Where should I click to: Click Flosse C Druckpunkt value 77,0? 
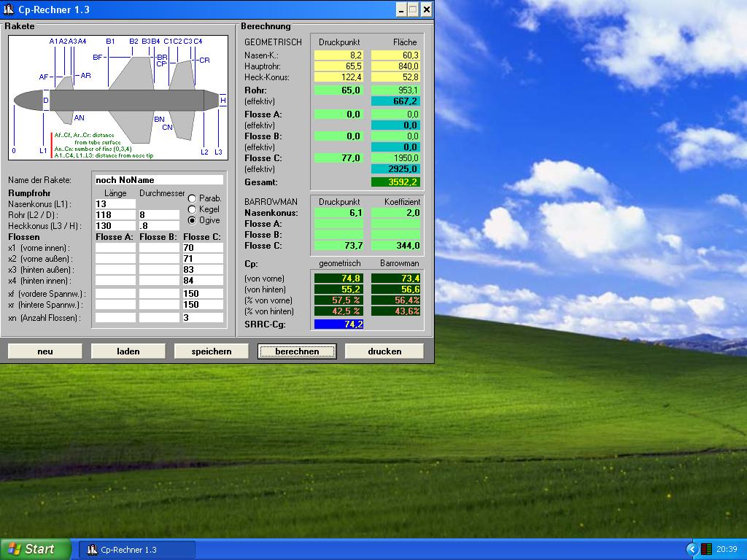pos(338,157)
